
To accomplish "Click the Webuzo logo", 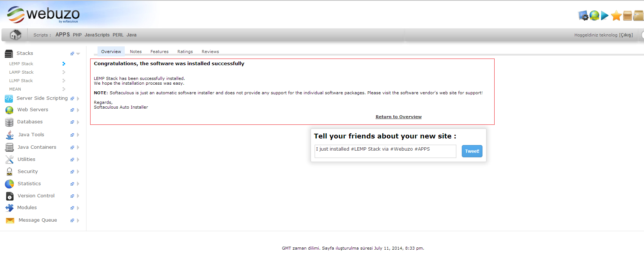I will coord(43,15).
